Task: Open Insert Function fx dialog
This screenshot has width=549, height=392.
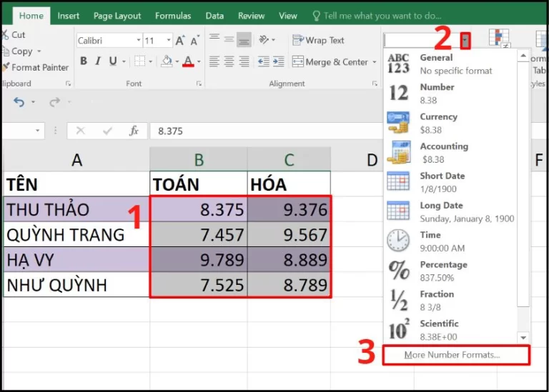Action: [x=134, y=131]
